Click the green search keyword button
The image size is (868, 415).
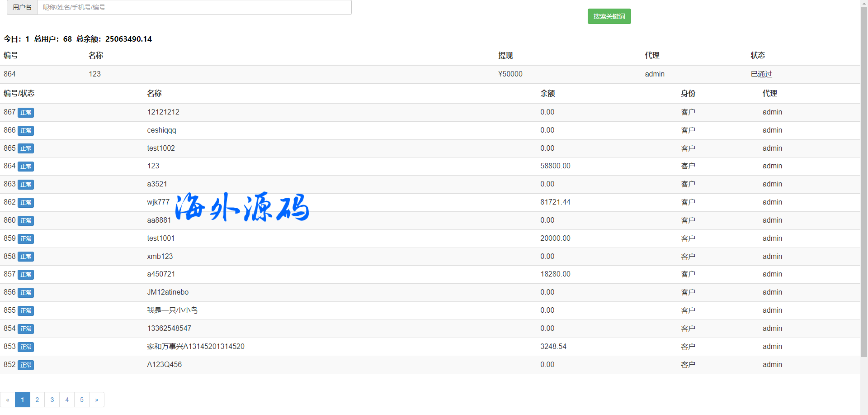609,16
